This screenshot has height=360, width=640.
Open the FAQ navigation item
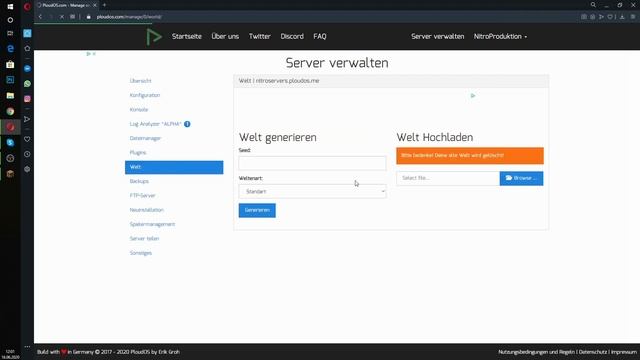(320, 36)
